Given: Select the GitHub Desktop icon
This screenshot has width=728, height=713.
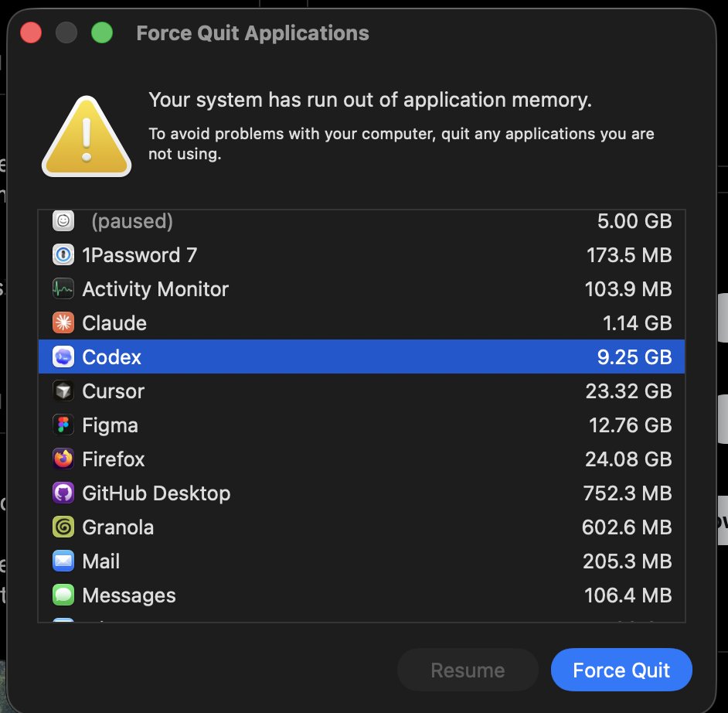Looking at the screenshot, I should (x=63, y=493).
